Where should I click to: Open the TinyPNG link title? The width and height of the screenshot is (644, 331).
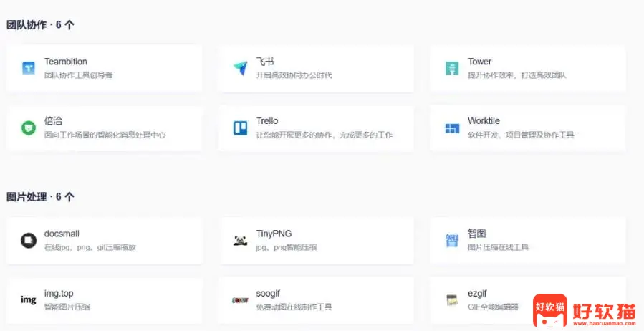pos(274,234)
